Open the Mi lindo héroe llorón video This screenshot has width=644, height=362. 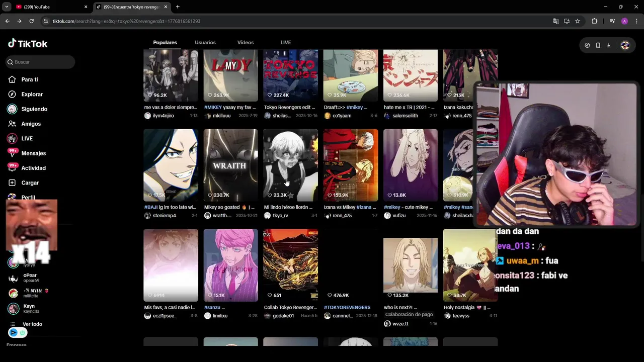pos(290,165)
